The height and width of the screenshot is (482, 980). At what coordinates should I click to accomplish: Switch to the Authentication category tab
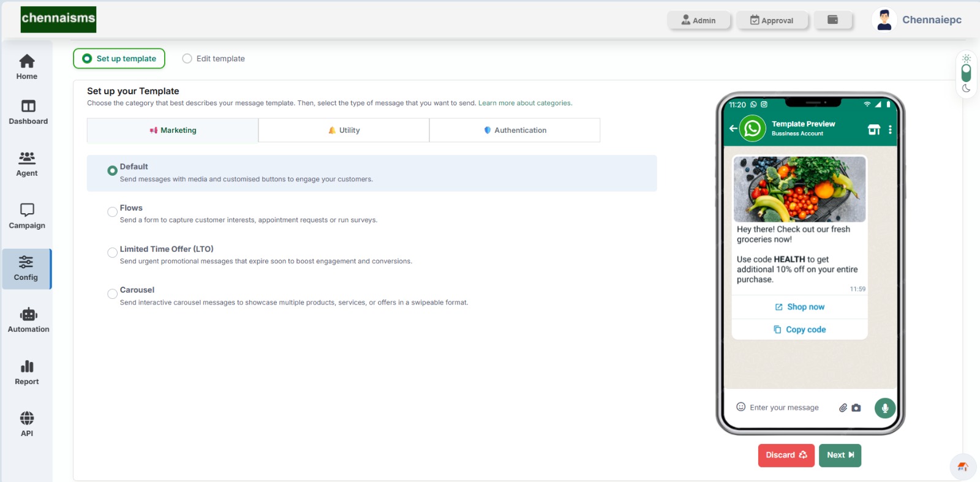coord(514,130)
